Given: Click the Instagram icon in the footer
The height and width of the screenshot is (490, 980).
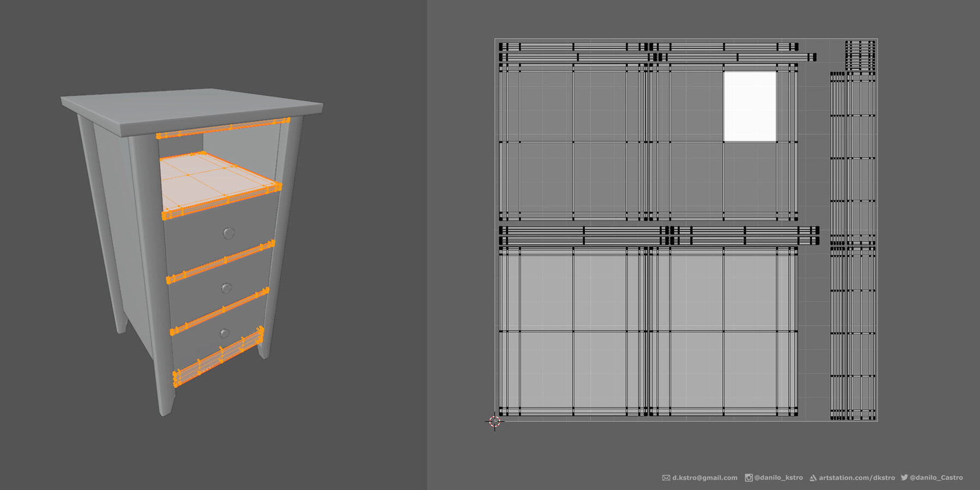Looking at the screenshot, I should coord(749,477).
